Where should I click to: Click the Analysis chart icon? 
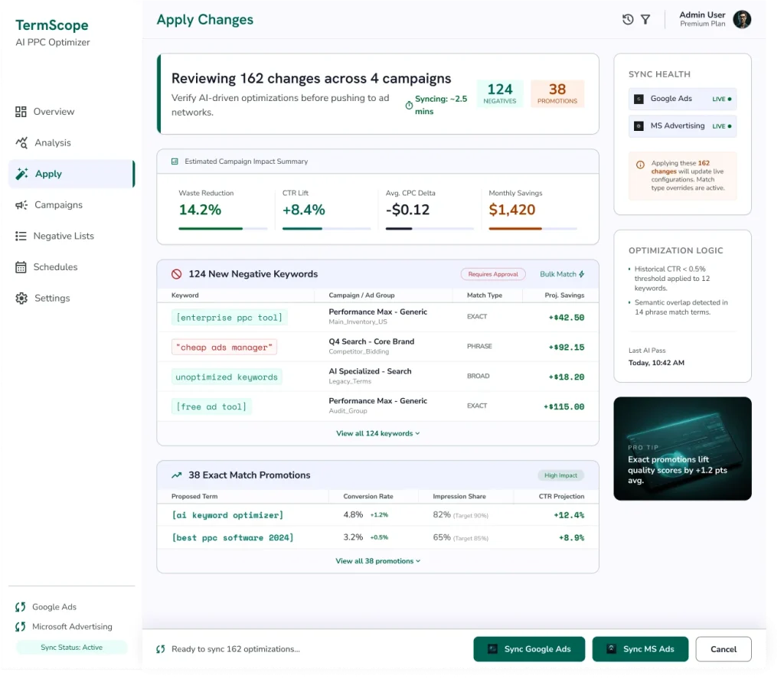(21, 142)
